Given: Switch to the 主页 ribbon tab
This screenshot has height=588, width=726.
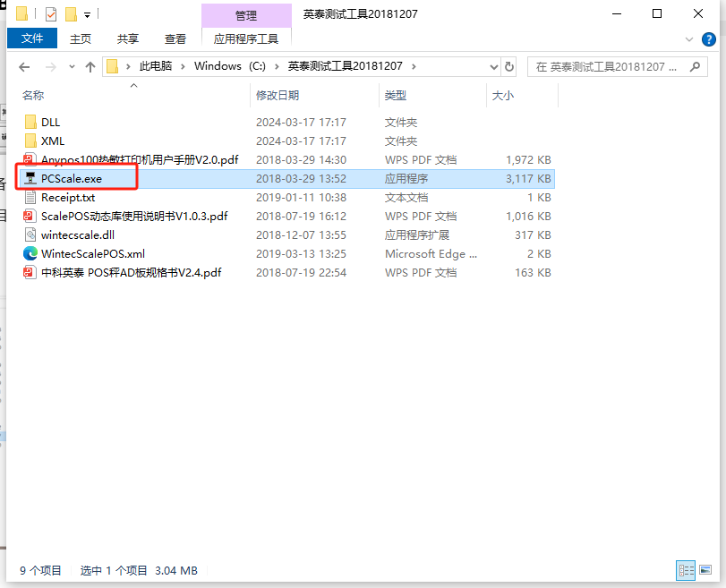Looking at the screenshot, I should [80, 38].
